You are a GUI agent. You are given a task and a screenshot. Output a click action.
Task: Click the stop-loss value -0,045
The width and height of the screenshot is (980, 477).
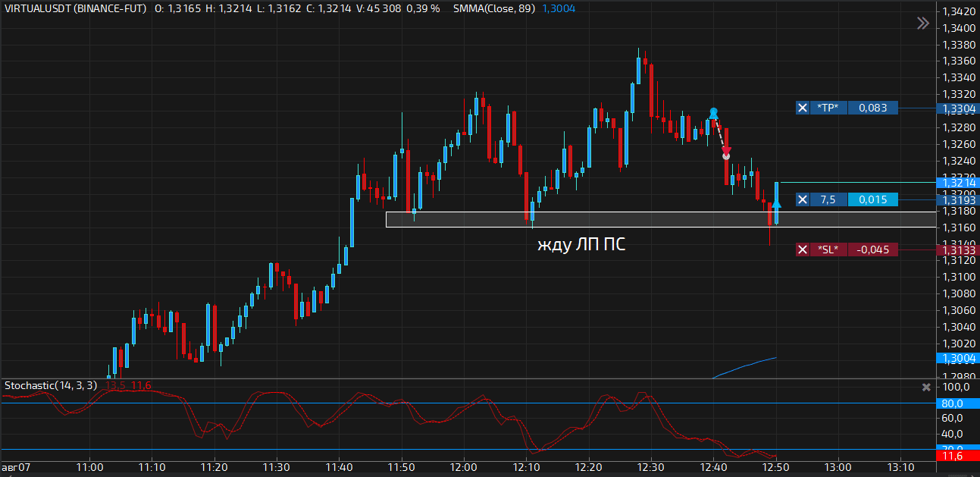872,249
